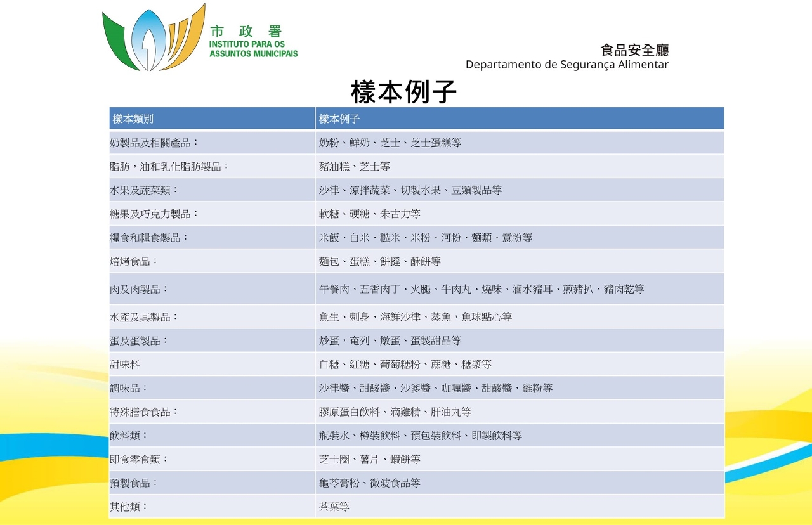Click the large slide title 樣本例子
The image size is (812, 525).
pos(403,92)
